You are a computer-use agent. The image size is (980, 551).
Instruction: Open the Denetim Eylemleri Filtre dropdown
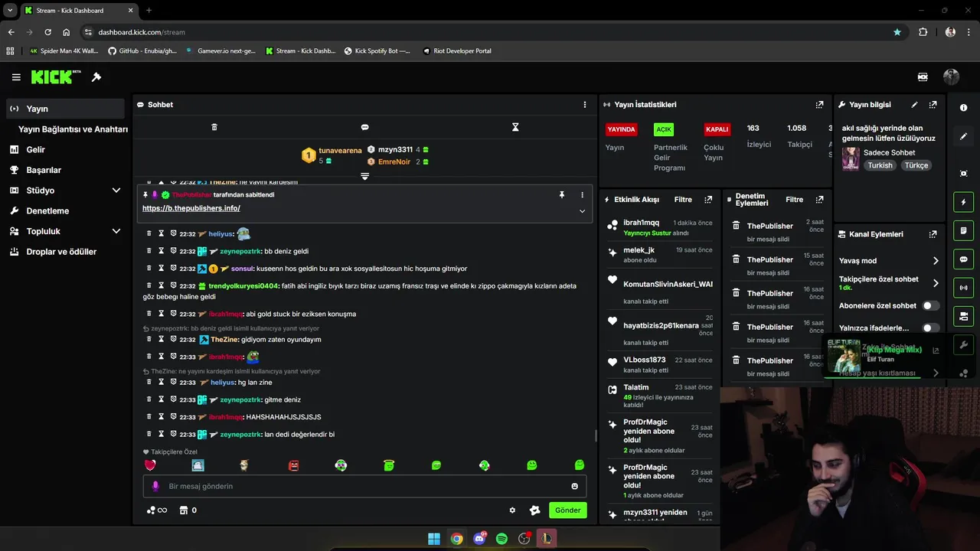(x=795, y=200)
